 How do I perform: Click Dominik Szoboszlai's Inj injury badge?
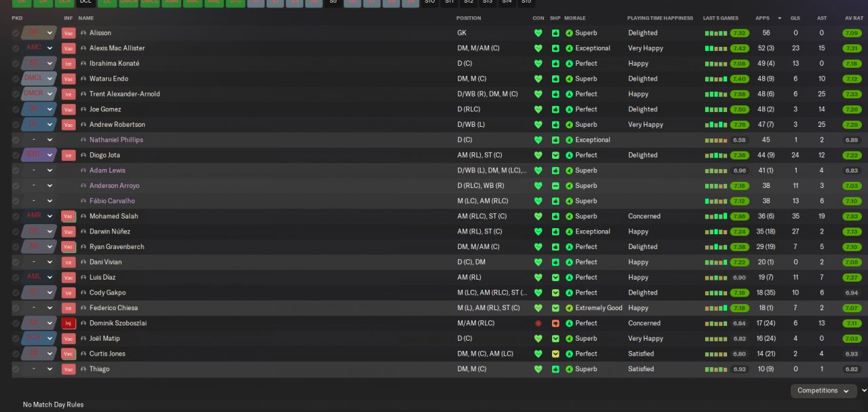pos(68,323)
